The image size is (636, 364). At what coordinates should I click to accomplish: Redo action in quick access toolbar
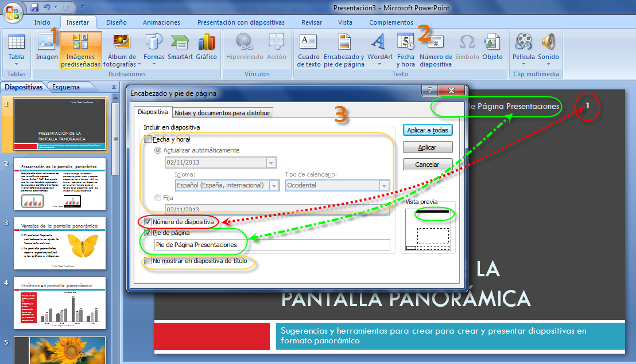[x=66, y=7]
